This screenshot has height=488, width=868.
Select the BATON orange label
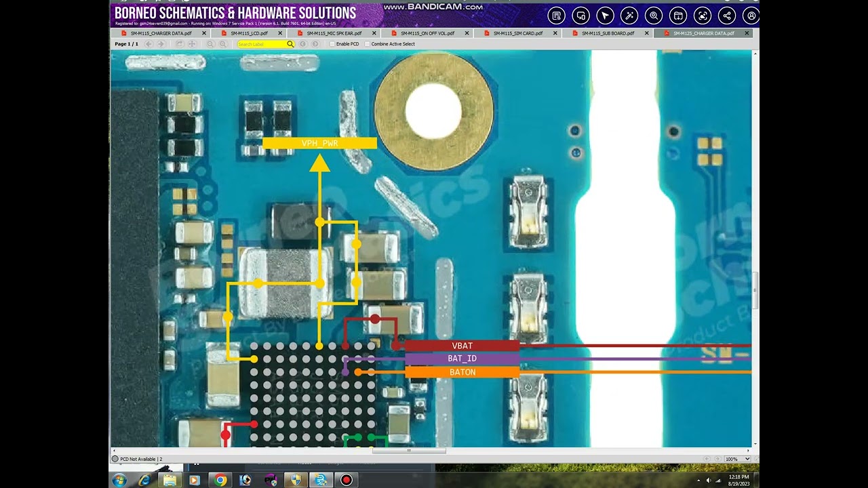point(462,372)
